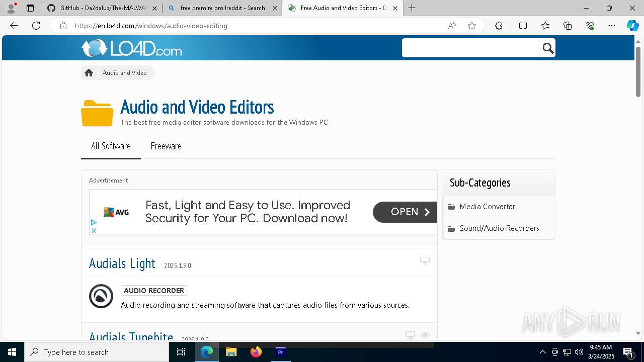644x362 pixels.
Task: Open Sound/Audio Recorders sub-category
Action: 499,228
